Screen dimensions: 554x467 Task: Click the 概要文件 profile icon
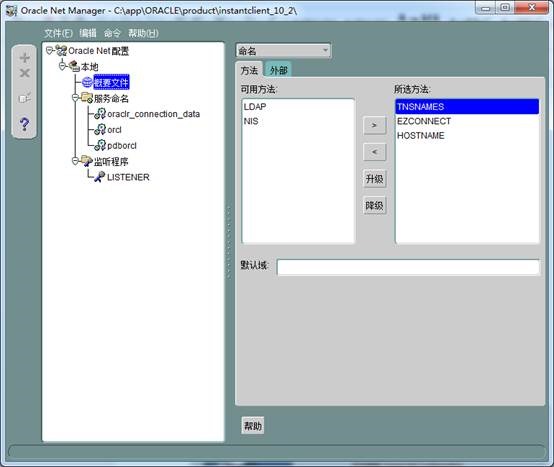(87, 83)
